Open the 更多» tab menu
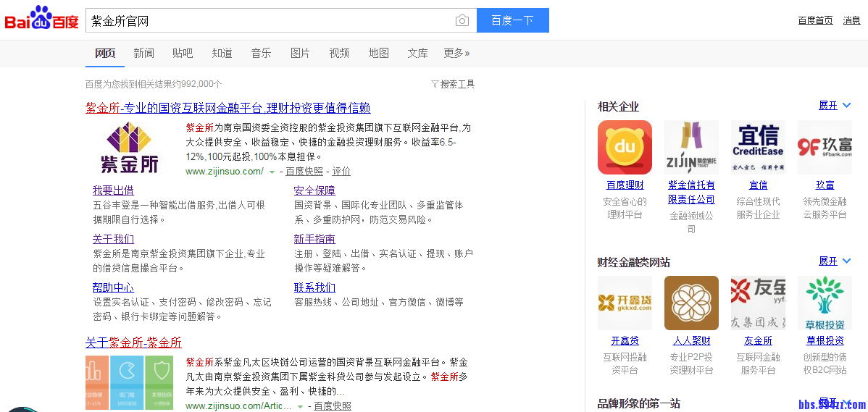Screen dimensions: 868x412 pos(456,53)
